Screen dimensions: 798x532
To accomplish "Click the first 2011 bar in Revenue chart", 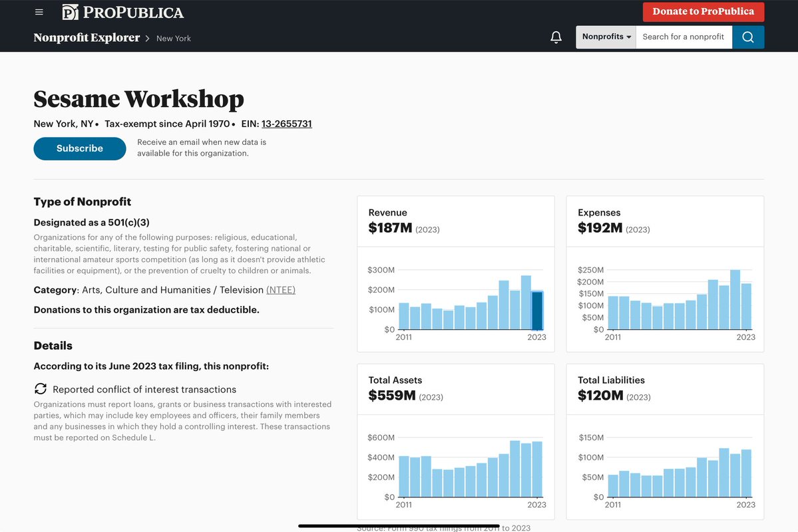I will [404, 317].
